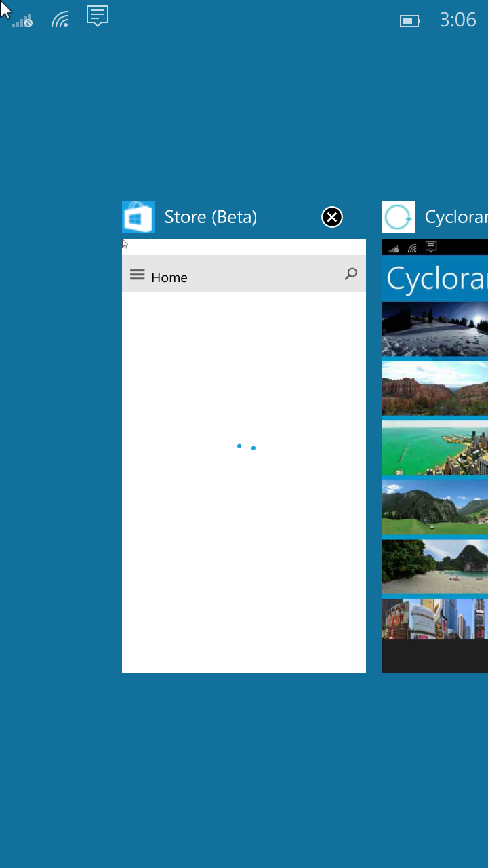Tap the loading dots in Store preview
The image size is (488, 868).
[246, 447]
